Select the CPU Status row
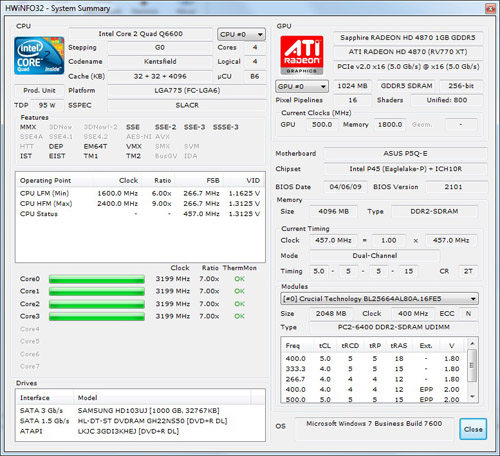The width and height of the screenshot is (500, 456). pos(140,214)
